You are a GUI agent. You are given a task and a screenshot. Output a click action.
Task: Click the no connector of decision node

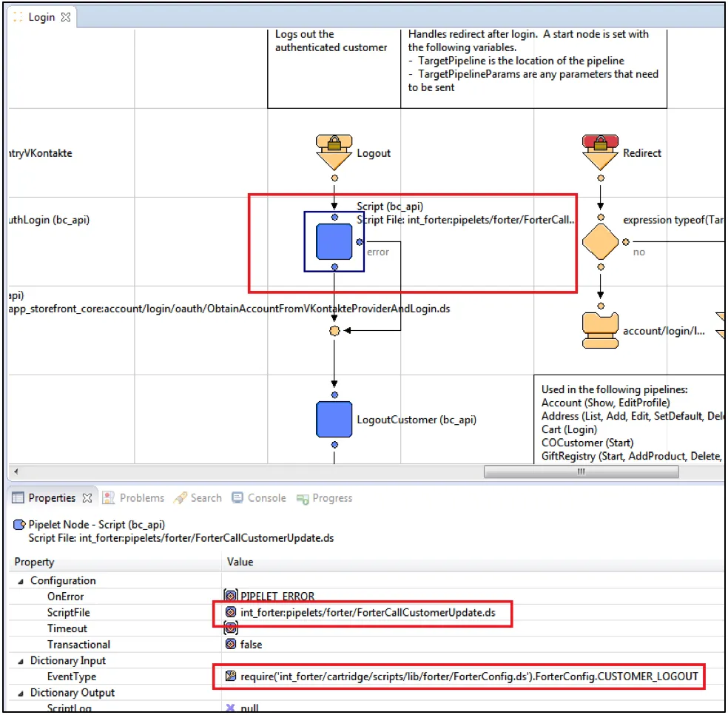(625, 242)
